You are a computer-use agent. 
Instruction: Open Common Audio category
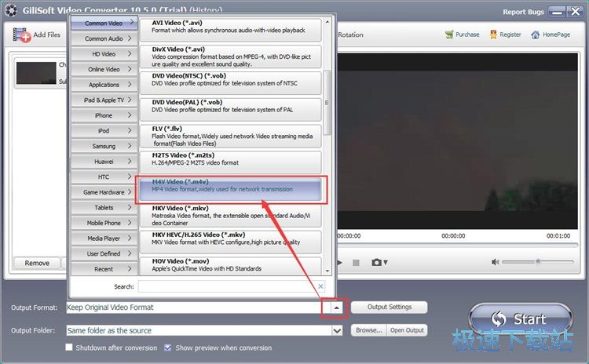(104, 38)
